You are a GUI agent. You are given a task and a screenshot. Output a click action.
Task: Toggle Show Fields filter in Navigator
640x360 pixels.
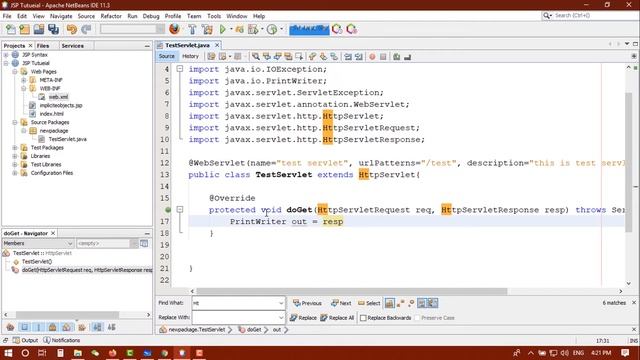[x=24, y=327]
